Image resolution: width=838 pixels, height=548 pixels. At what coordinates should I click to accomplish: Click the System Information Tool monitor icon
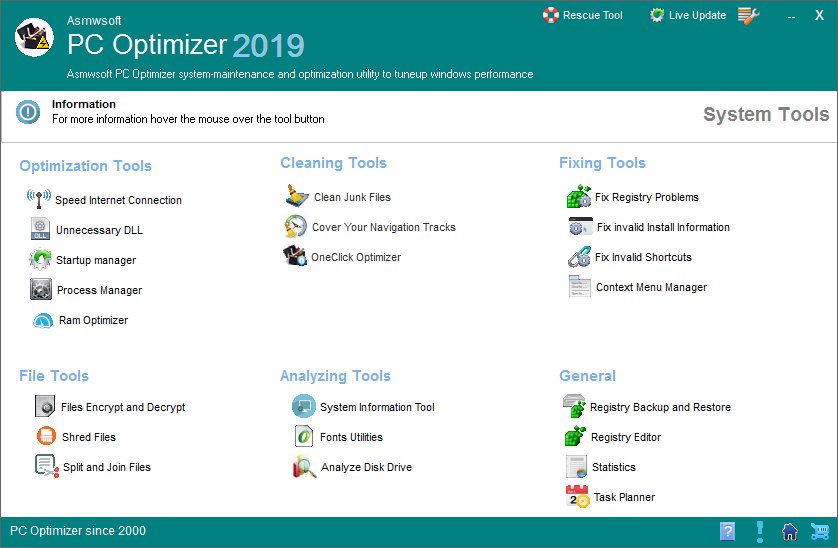point(304,406)
